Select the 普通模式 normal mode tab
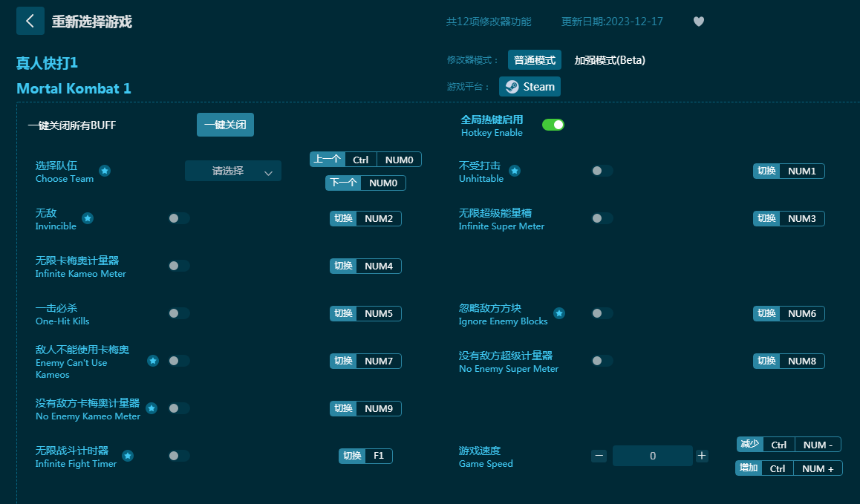Image resolution: width=860 pixels, height=504 pixels. click(535, 60)
